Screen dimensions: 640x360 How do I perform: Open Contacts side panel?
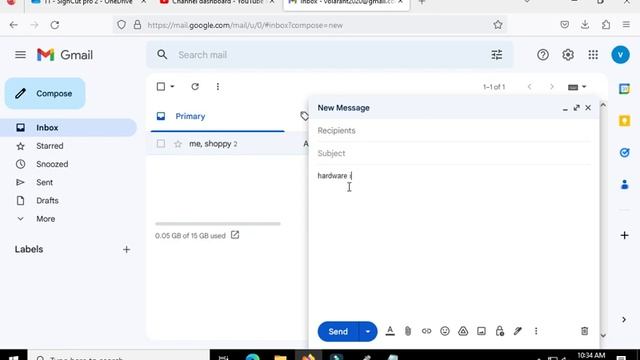pos(624,184)
